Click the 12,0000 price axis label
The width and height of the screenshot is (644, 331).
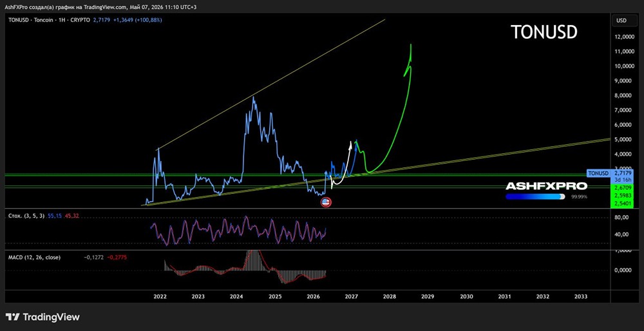pos(623,37)
